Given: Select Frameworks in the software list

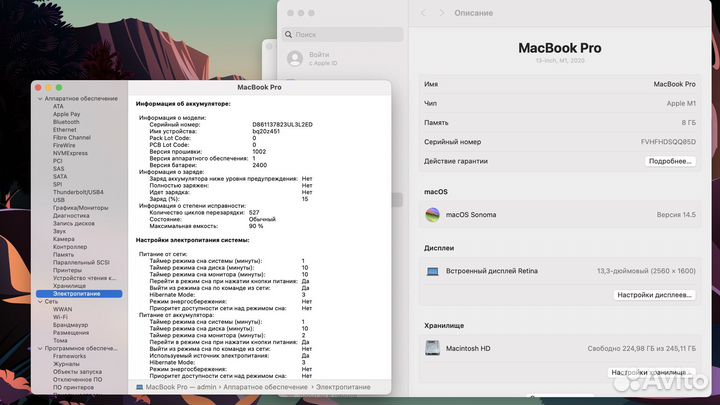Looking at the screenshot, I should 69,356.
